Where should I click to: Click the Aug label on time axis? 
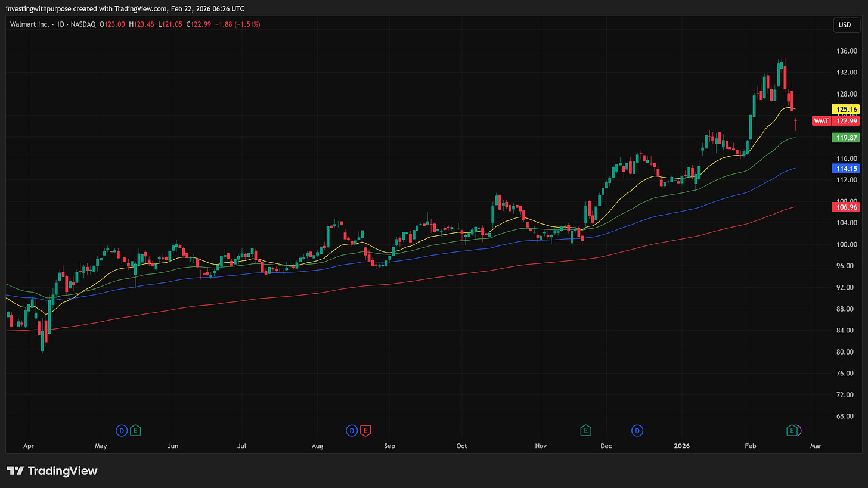(x=317, y=446)
